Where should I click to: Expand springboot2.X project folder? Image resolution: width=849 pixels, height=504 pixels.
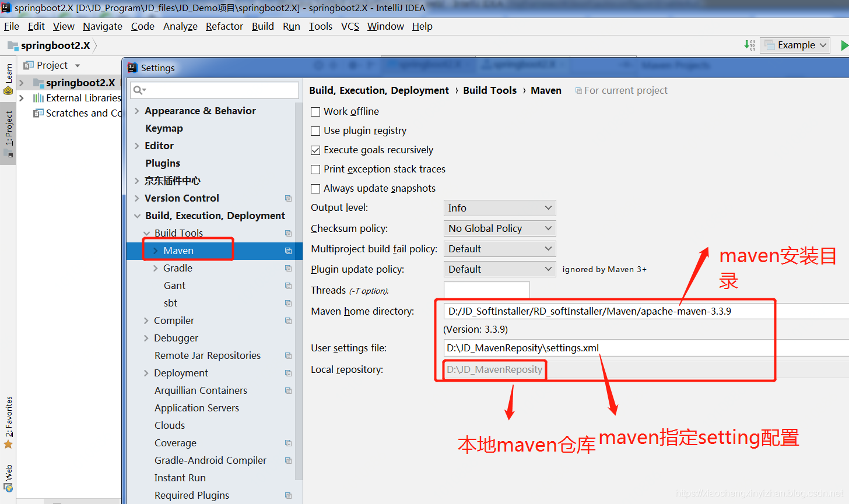[x=21, y=83]
